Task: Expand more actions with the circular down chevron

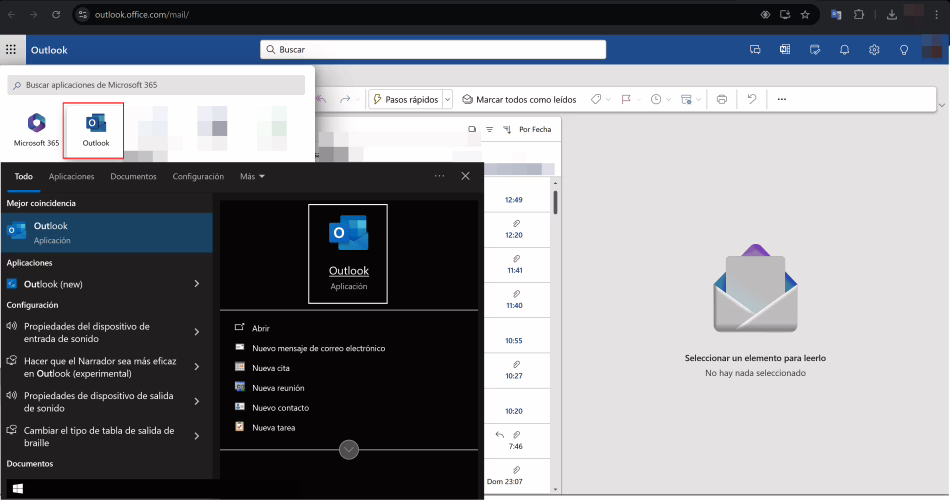Action: [349, 450]
